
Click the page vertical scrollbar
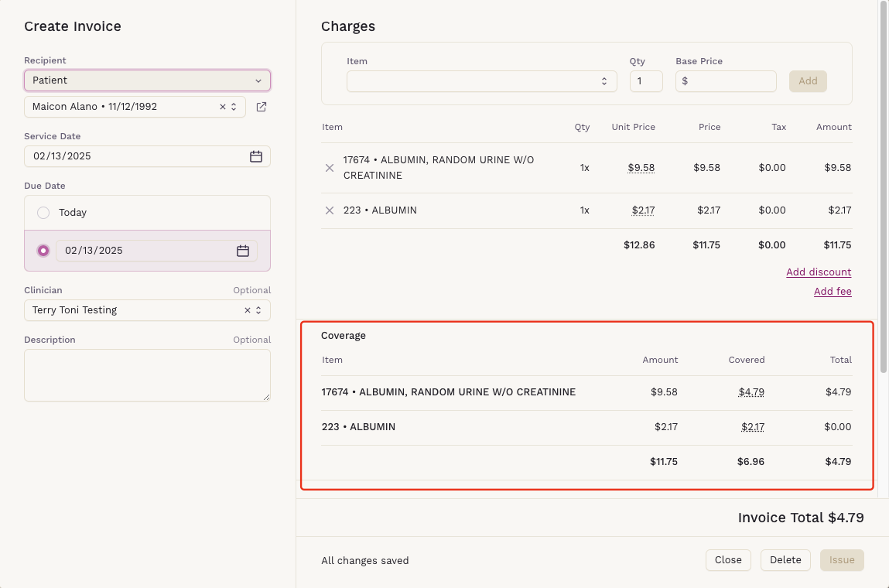(x=884, y=187)
